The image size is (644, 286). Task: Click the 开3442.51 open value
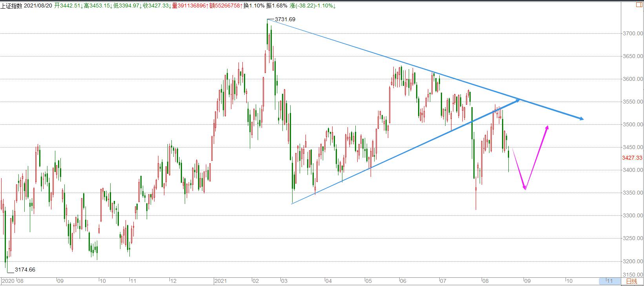point(69,5)
